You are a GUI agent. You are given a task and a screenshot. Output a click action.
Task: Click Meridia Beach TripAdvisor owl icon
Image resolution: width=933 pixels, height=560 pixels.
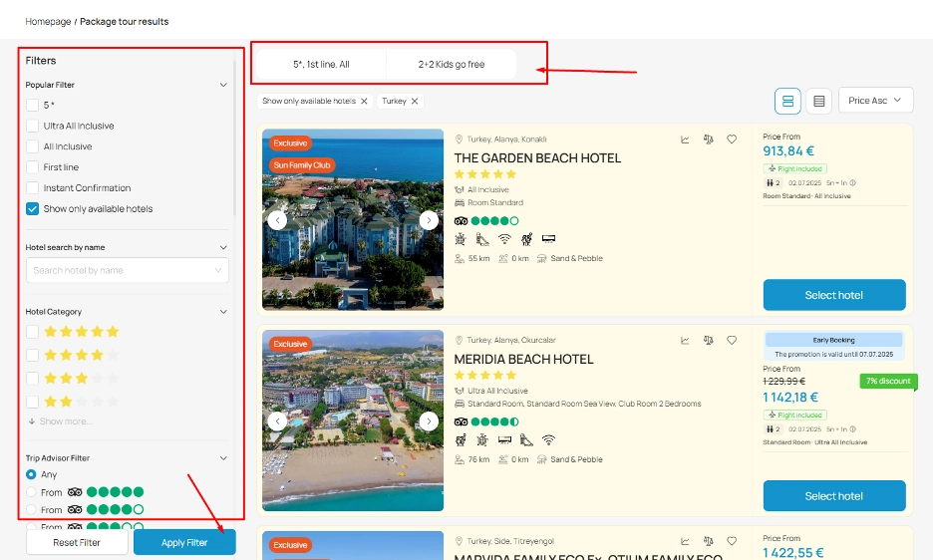pyautogui.click(x=461, y=421)
